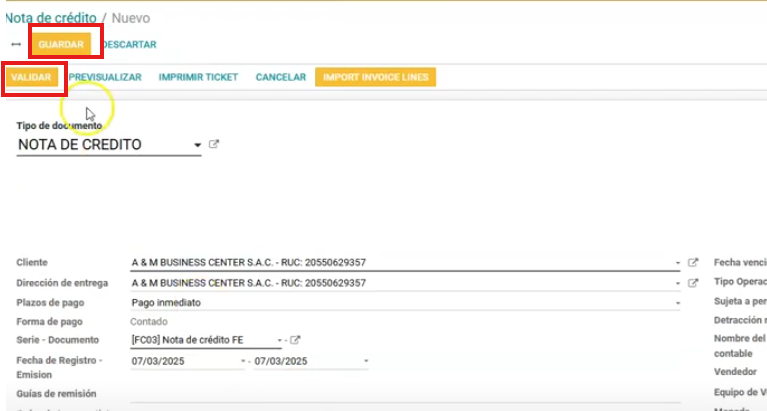This screenshot has height=411, width=767.
Task: Open Cliente record via external link icon
Action: point(693,263)
